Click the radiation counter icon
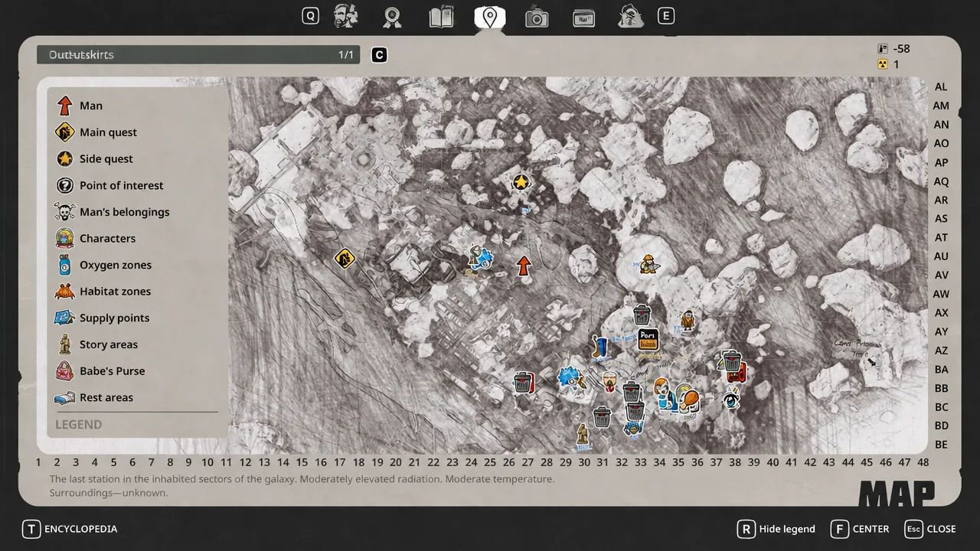The width and height of the screenshot is (980, 551). tap(883, 65)
